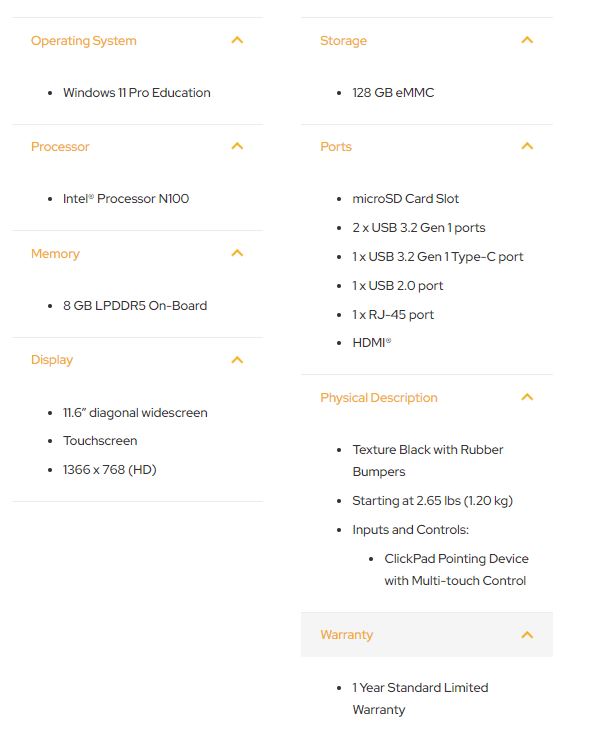This screenshot has height=734, width=590.
Task: Click the Windows 11 Pro Education entry
Action: click(x=137, y=93)
